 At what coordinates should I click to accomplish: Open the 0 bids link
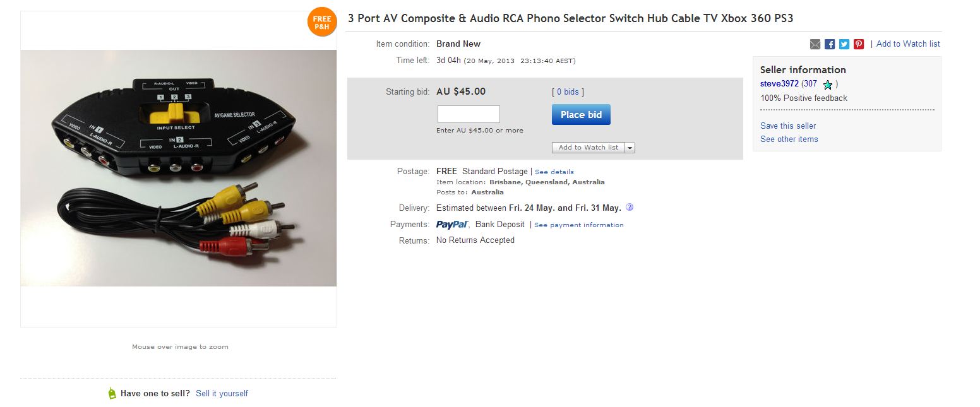tap(568, 92)
